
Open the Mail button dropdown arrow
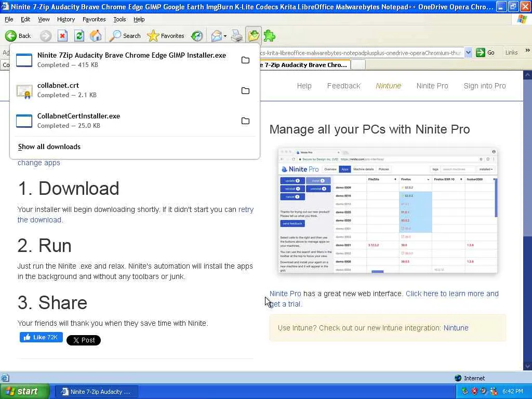click(x=225, y=36)
